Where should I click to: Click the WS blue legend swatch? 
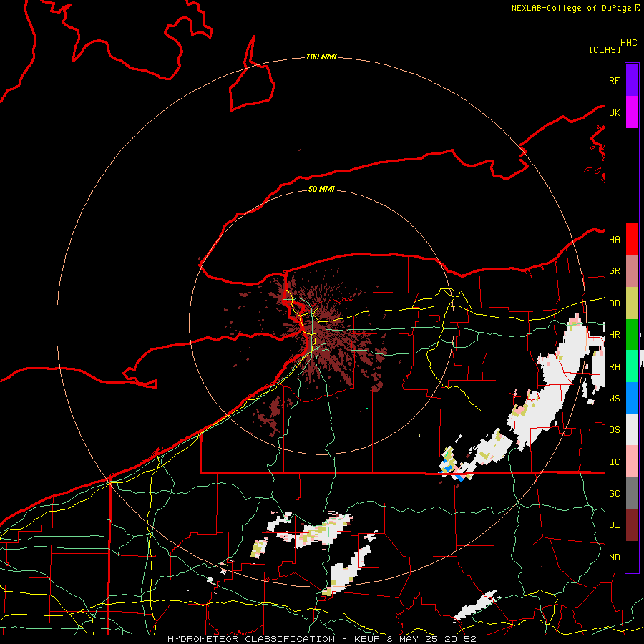(632, 398)
